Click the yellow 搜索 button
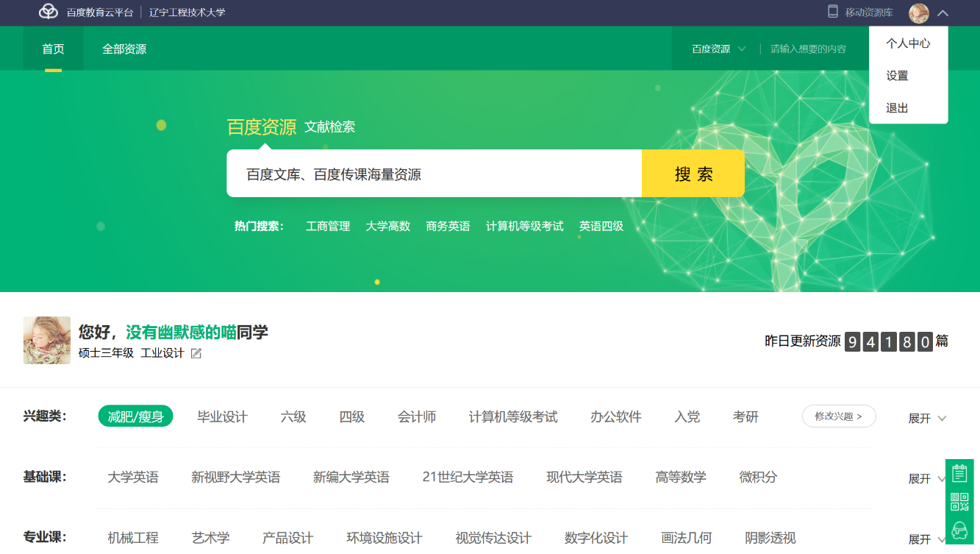This screenshot has width=980, height=554. click(x=693, y=174)
